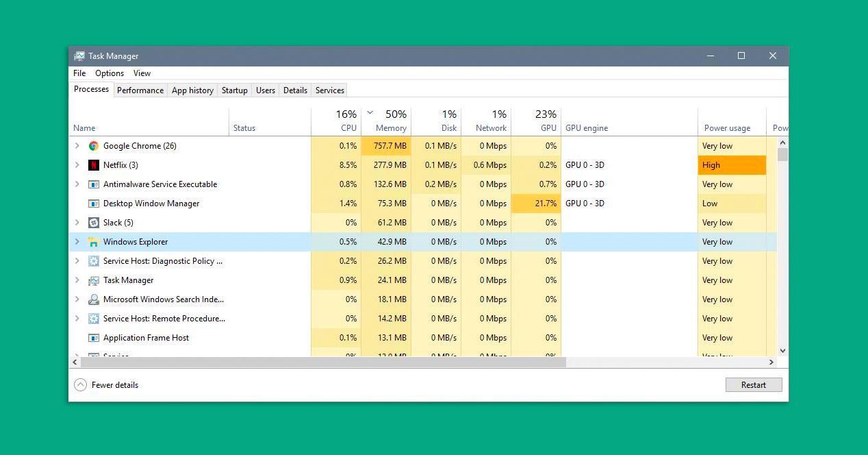868x455 pixels.
Task: Sort by the Name column header
Action: click(149, 121)
